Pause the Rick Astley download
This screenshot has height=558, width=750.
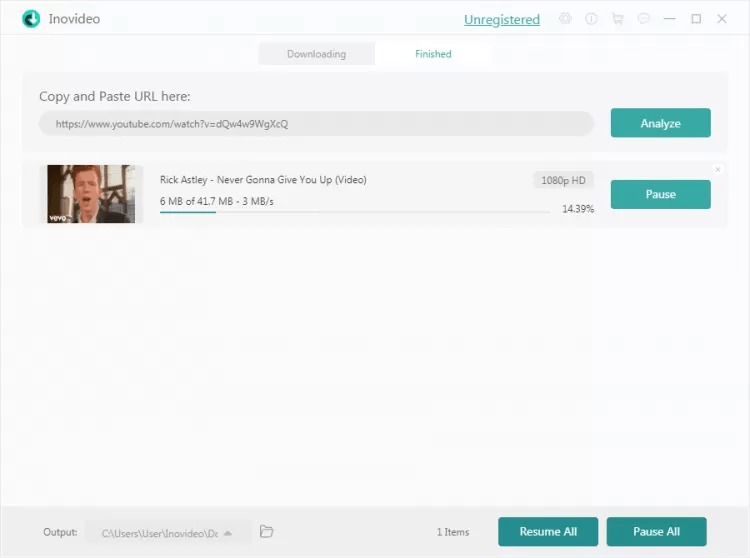coord(660,194)
